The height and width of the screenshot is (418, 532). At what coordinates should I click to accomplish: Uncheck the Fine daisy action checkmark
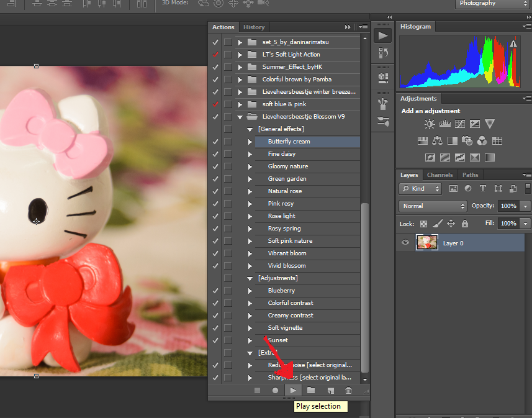click(215, 154)
